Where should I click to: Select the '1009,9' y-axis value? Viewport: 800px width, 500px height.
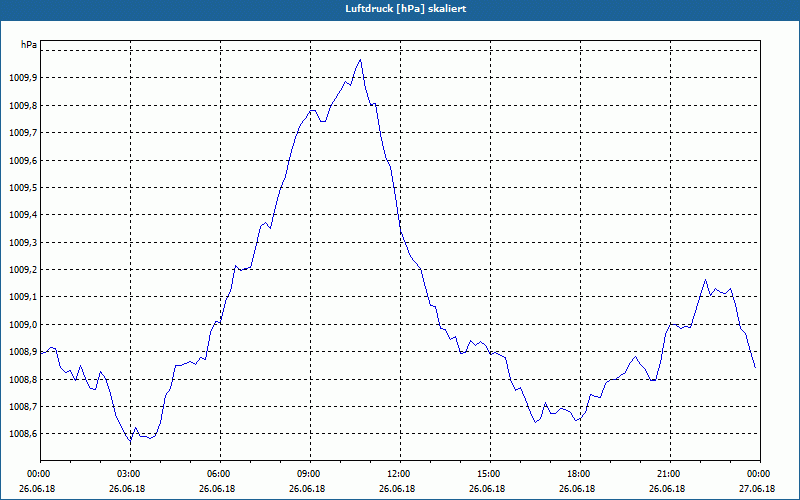point(23,78)
